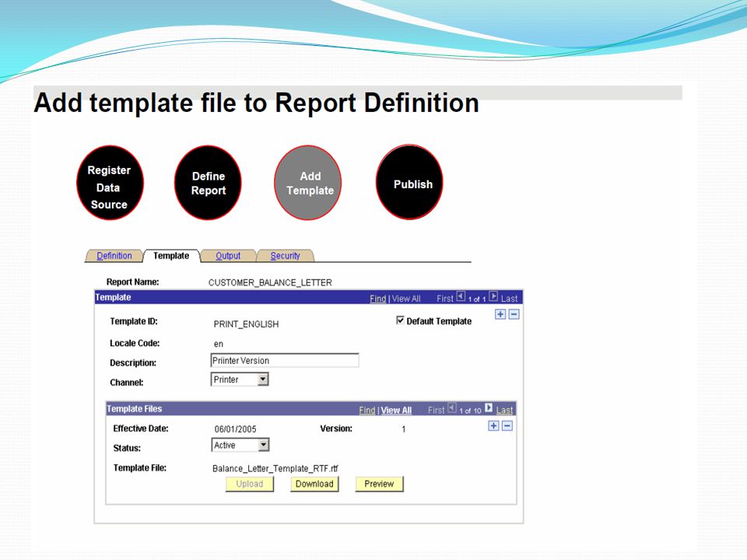Image resolution: width=747 pixels, height=560 pixels.
Task: Select the Template tab
Action: pos(171,256)
